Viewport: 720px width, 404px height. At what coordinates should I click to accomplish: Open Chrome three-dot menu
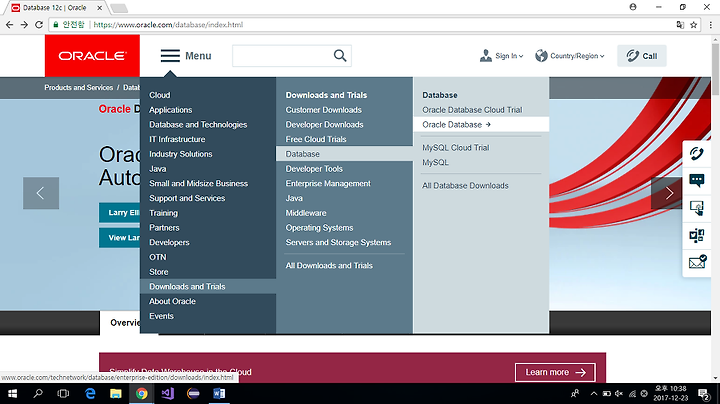[x=711, y=25]
